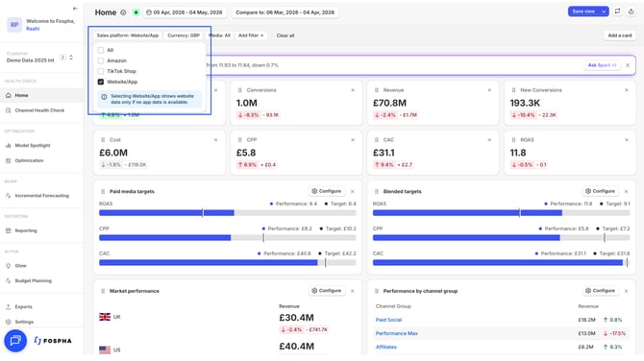Screen dimensions: 644x361
Task: Collapse the sidebar with the back arrow
Action: tap(75, 9)
